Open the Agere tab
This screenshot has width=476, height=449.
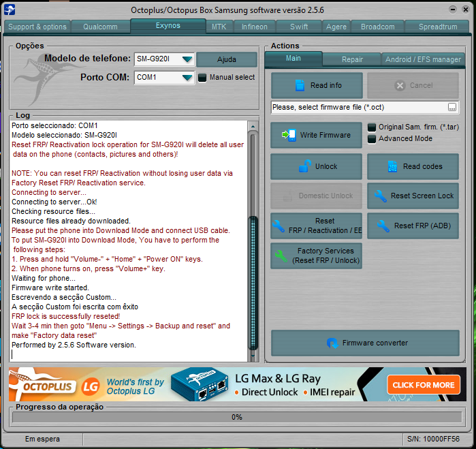tap(336, 27)
